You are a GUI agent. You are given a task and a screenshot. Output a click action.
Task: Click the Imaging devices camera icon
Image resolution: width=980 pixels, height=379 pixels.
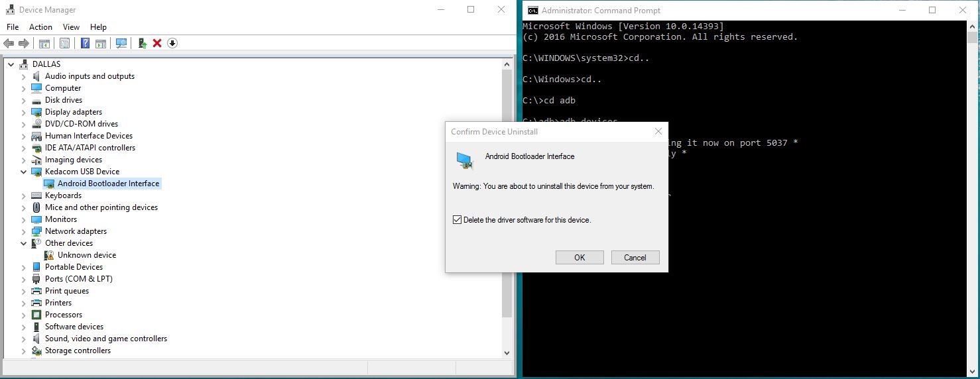(x=36, y=160)
